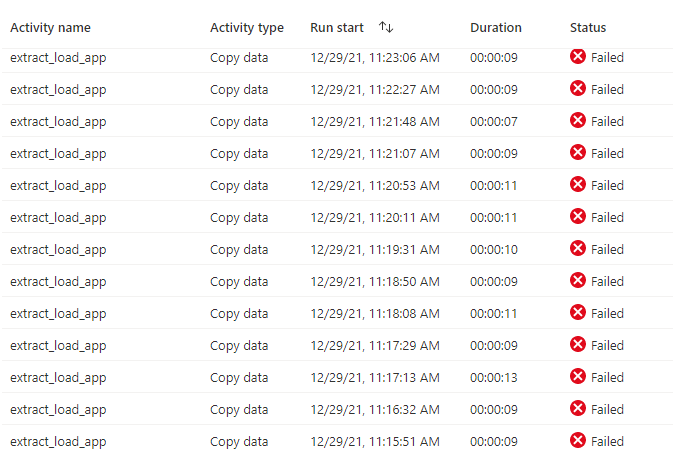Click the error icon for the 11:20:53 AM run
Viewport: 673px width, 454px height.
click(578, 184)
